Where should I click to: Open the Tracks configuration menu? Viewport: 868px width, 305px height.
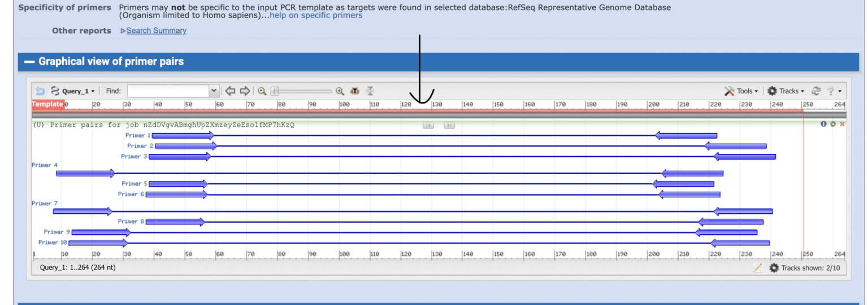click(785, 91)
